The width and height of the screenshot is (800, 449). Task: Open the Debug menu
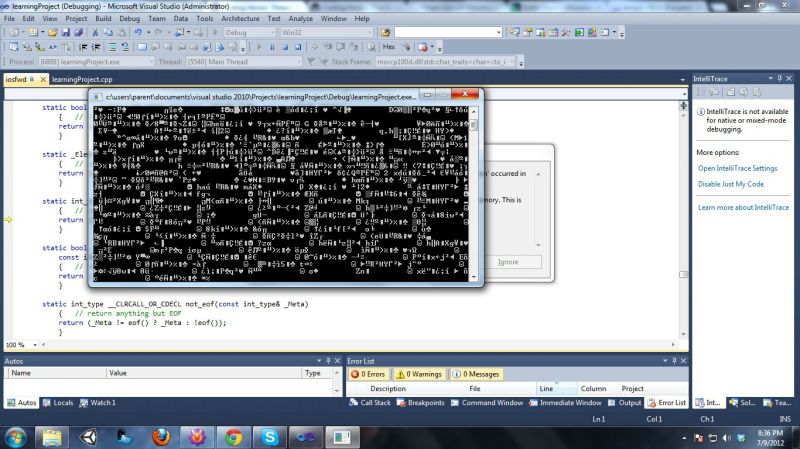click(130, 18)
